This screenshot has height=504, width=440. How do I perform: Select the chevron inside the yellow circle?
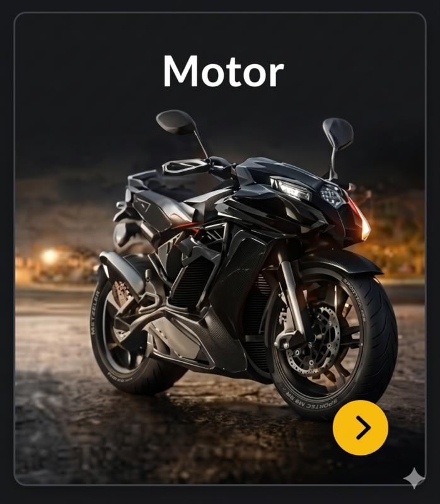[363, 428]
